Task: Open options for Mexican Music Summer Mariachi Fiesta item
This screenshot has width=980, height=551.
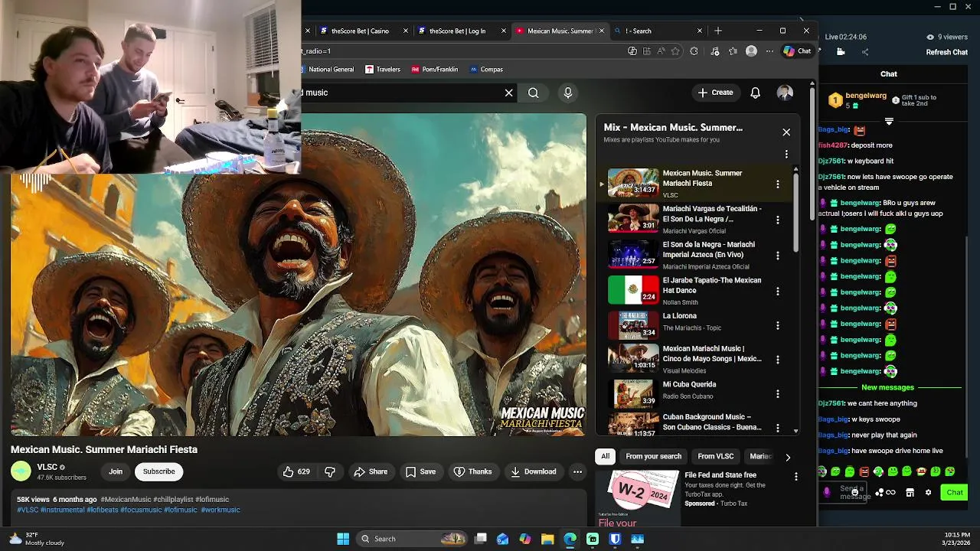Action: point(777,184)
